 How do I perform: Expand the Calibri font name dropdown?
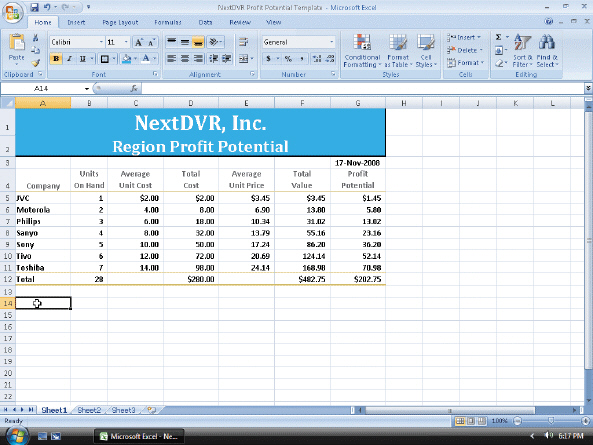click(101, 42)
